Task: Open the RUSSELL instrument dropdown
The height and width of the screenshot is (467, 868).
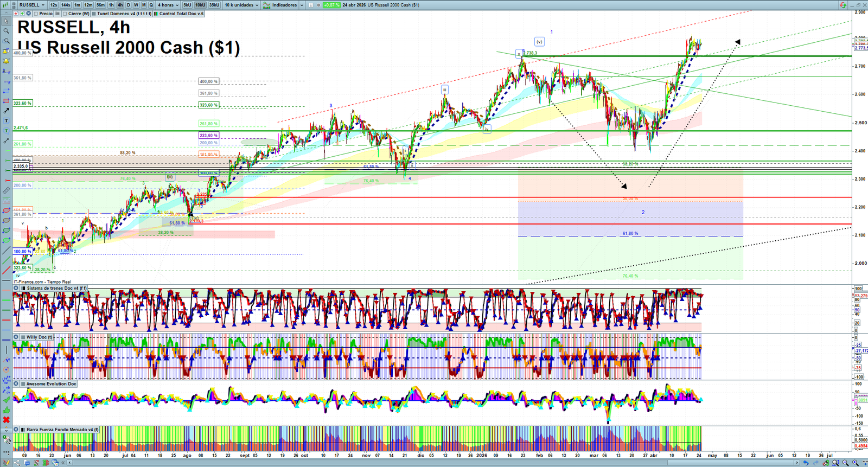Action: pos(32,5)
